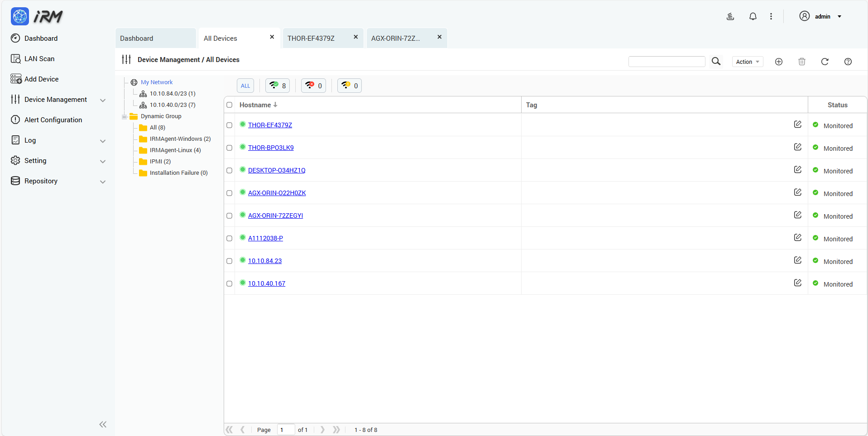The height and width of the screenshot is (436, 868).
Task: Expand Setting sidebar chevron
Action: pyautogui.click(x=103, y=161)
